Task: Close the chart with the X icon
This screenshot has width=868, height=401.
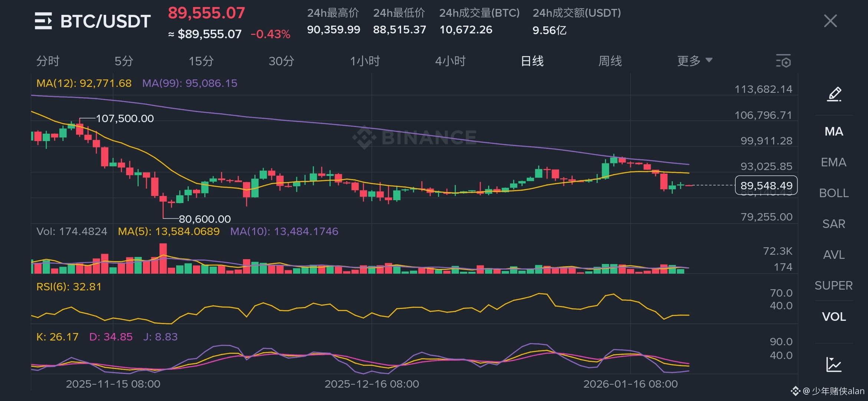Action: pos(830,21)
